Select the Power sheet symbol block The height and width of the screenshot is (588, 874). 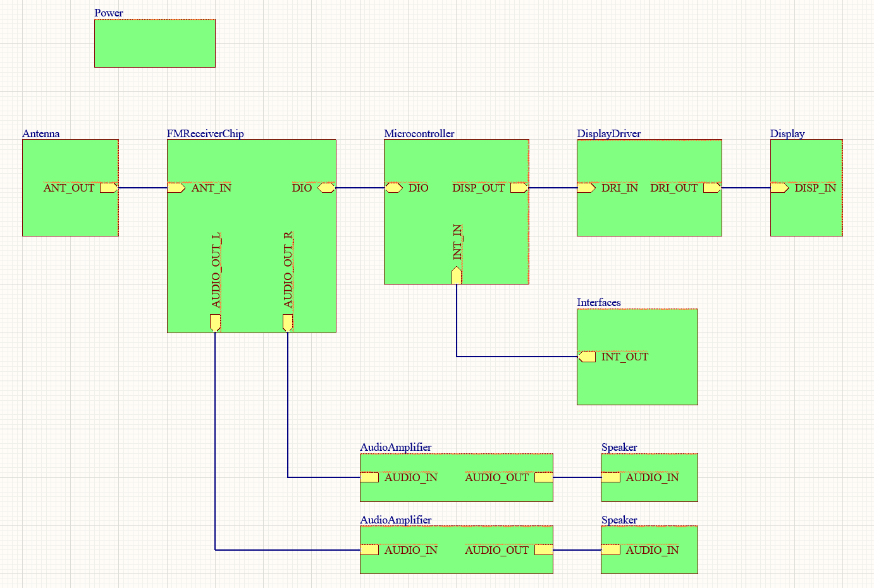coord(155,43)
